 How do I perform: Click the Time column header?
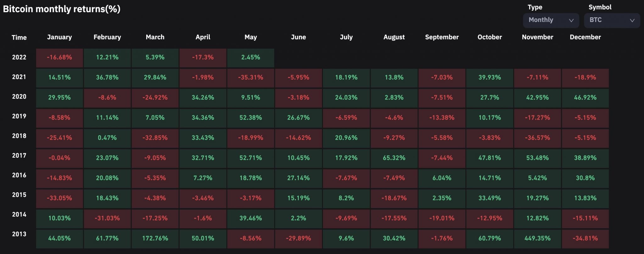coord(19,38)
